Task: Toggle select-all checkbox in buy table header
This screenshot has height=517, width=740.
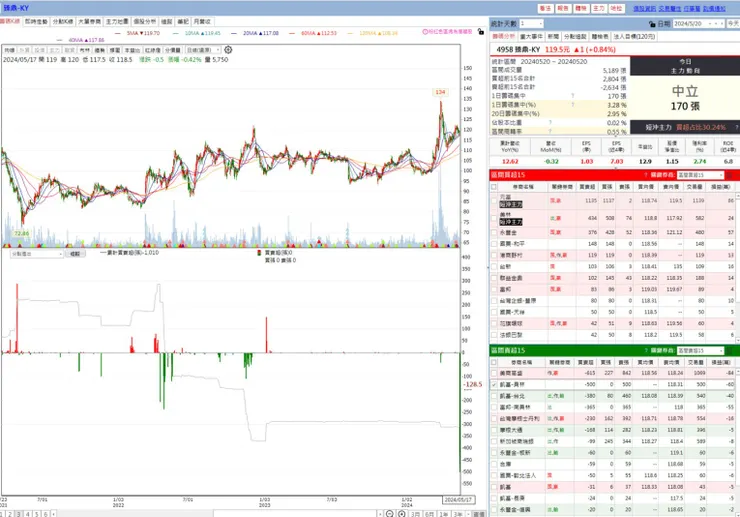Action: pos(494,187)
